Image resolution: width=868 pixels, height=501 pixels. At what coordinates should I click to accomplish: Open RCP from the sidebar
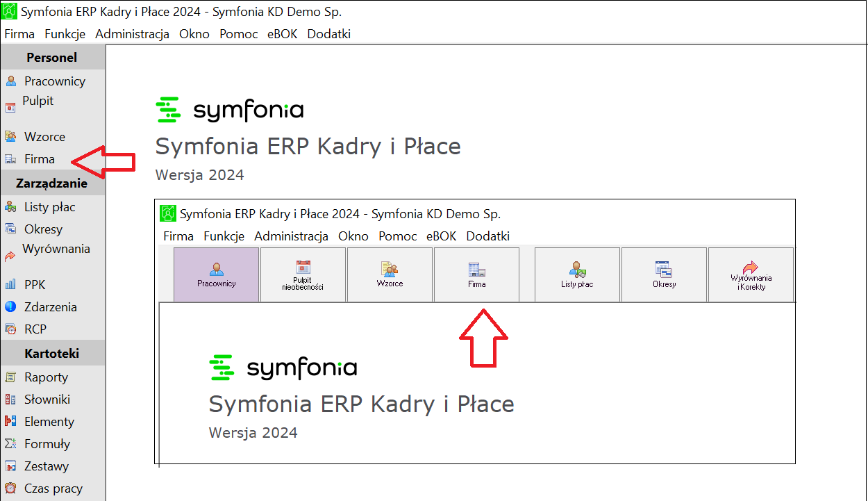point(35,329)
